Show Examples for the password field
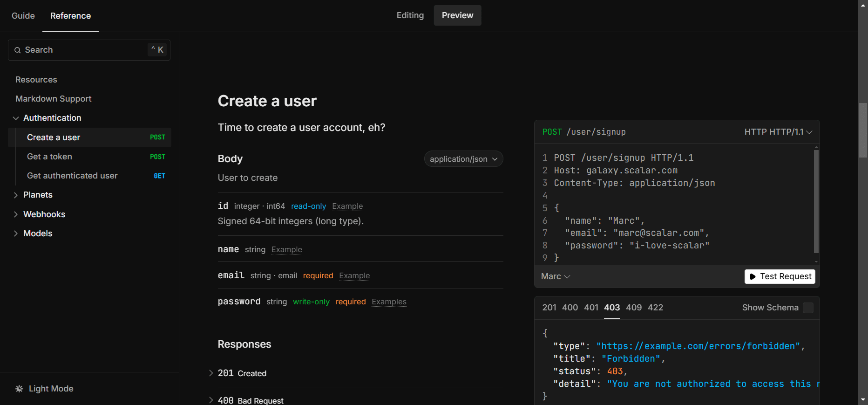This screenshot has height=405, width=868. [389, 302]
